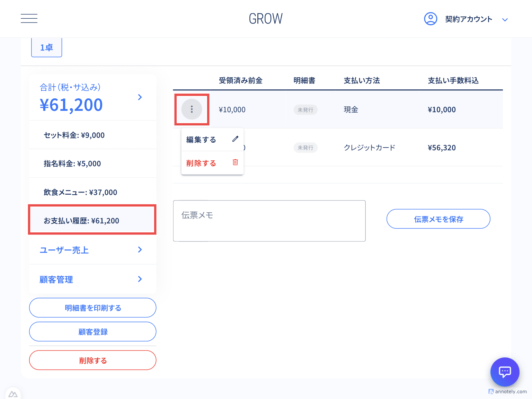Expand the 顧客管理 section
This screenshot has height=399, width=532.
[x=140, y=279]
